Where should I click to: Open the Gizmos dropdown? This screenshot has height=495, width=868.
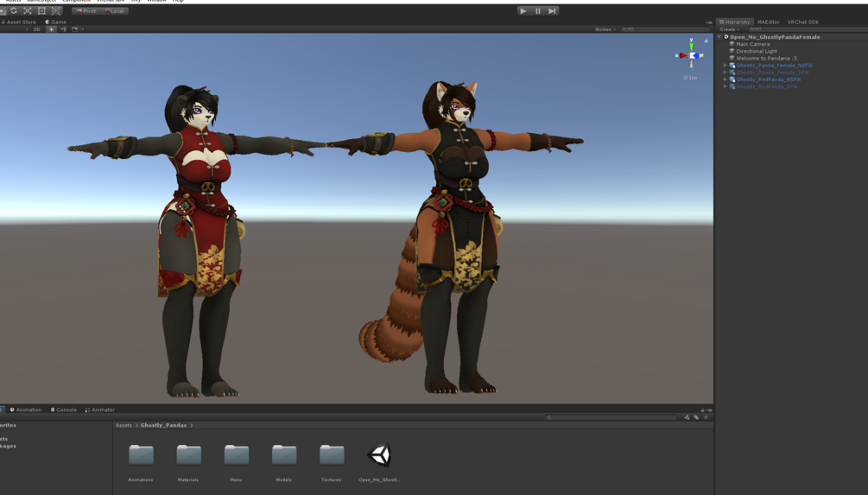click(x=605, y=29)
